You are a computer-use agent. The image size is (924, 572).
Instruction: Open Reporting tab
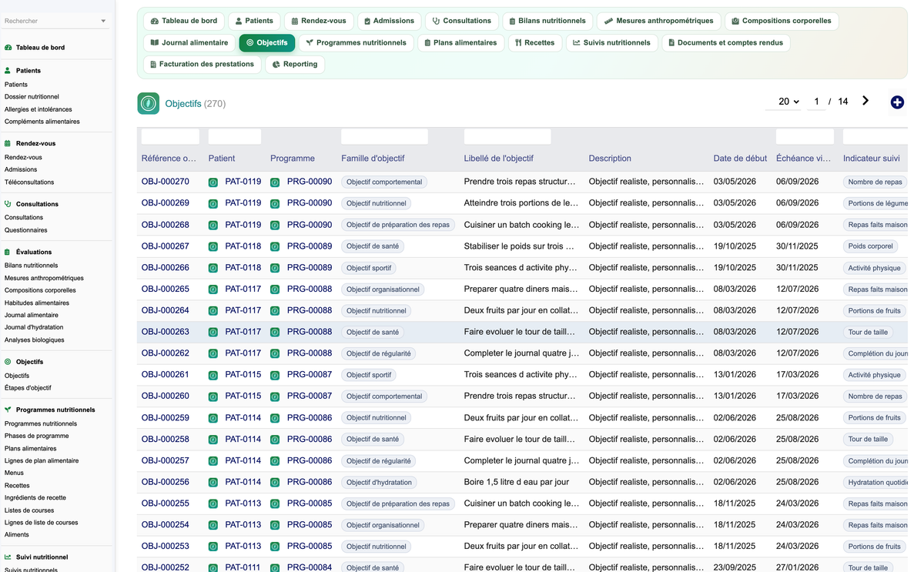[295, 65]
